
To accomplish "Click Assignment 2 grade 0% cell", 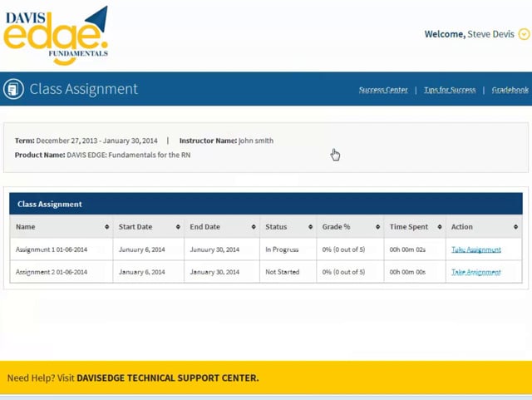I will [x=350, y=272].
